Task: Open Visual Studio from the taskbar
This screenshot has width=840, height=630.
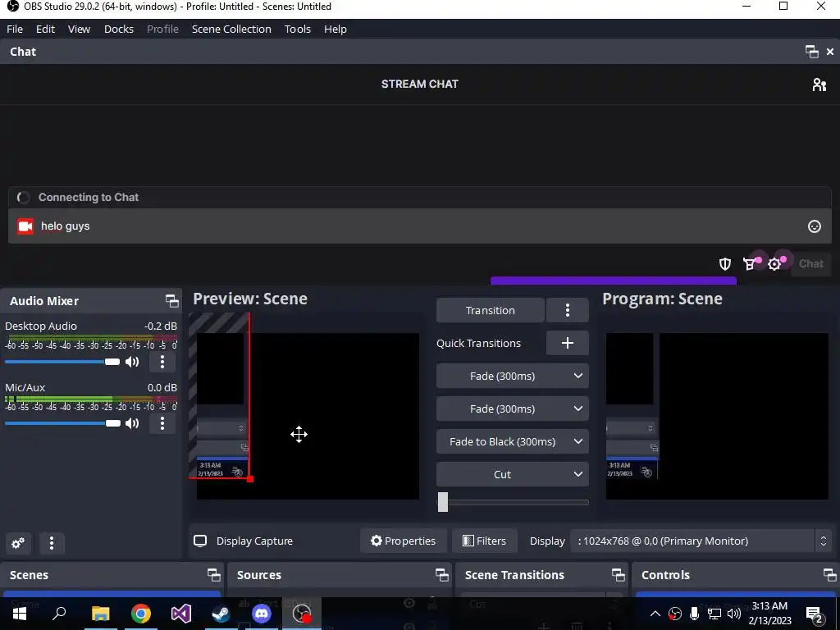Action: [x=181, y=613]
